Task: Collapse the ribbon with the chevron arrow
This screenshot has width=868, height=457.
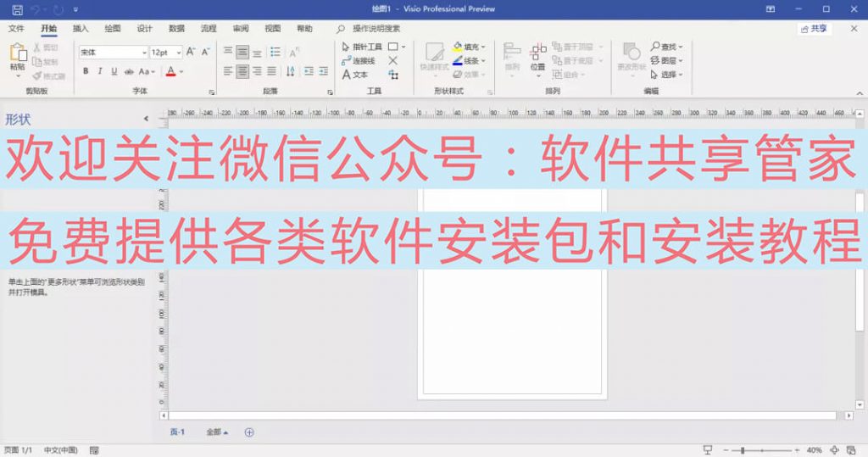Action: (860, 93)
